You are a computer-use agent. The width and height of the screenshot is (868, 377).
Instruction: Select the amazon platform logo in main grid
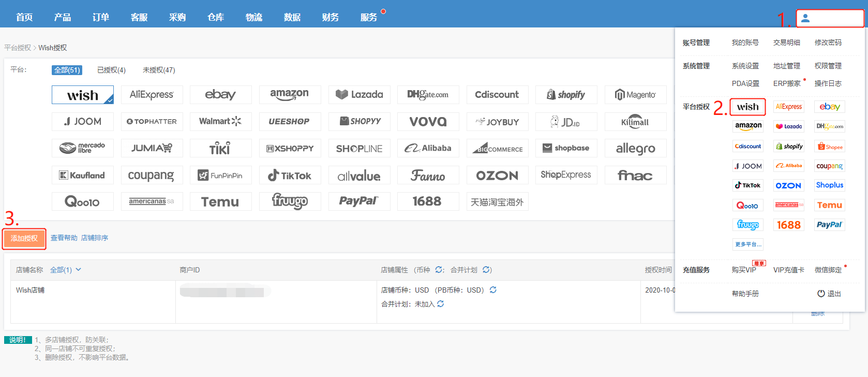290,95
